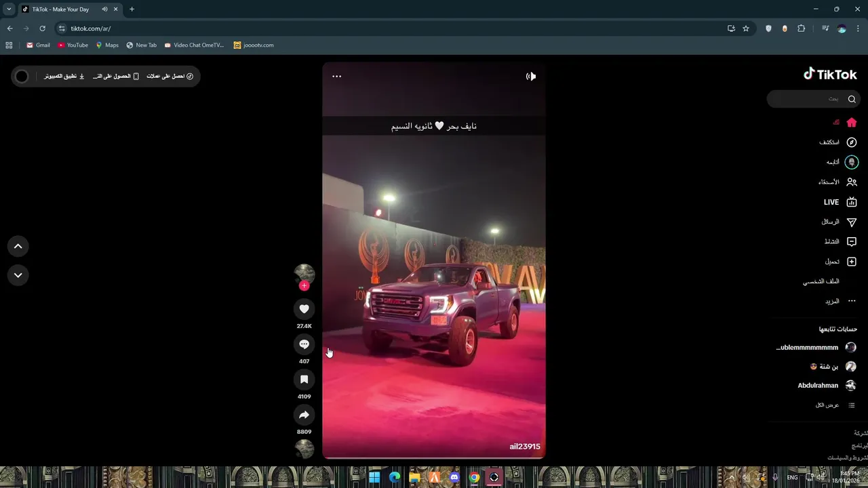This screenshot has width=868, height=488.
Task: Click the Get the app phone button
Action: pos(116,76)
